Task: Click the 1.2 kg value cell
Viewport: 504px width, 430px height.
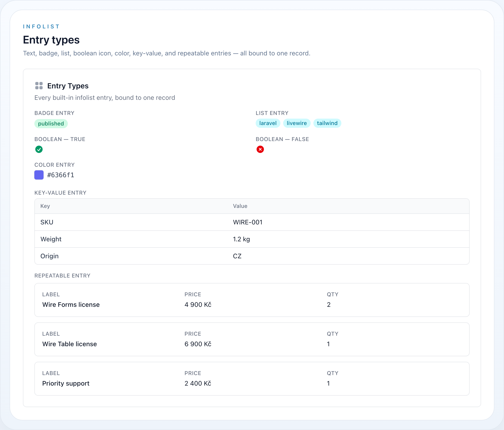Action: [x=241, y=239]
